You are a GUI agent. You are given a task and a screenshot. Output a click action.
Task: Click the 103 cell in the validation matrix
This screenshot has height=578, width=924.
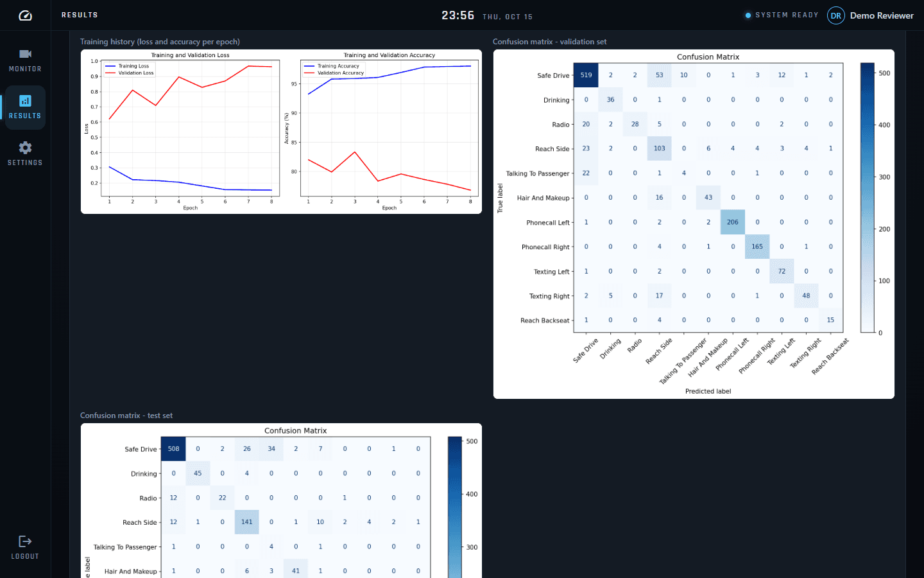pos(660,148)
